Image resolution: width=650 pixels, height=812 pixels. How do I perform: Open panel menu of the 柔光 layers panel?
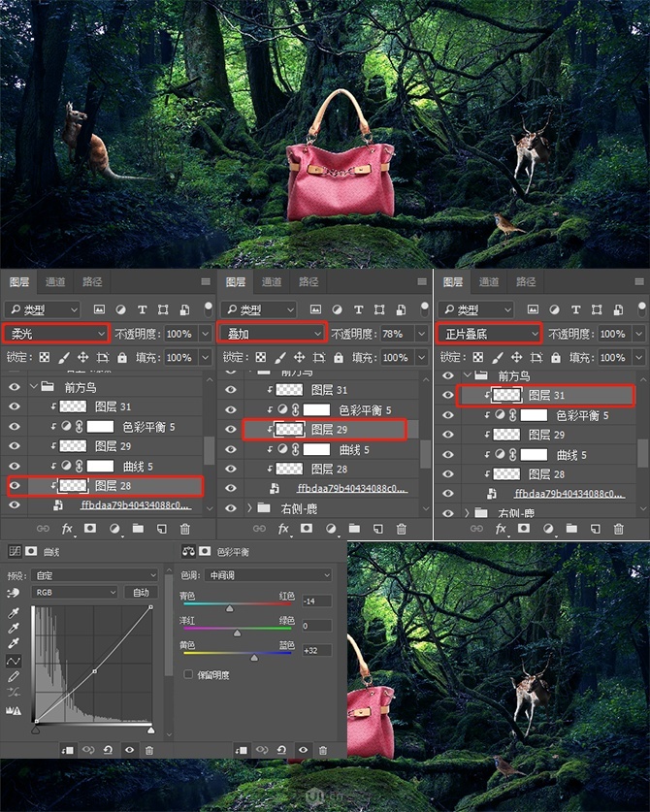point(206,281)
